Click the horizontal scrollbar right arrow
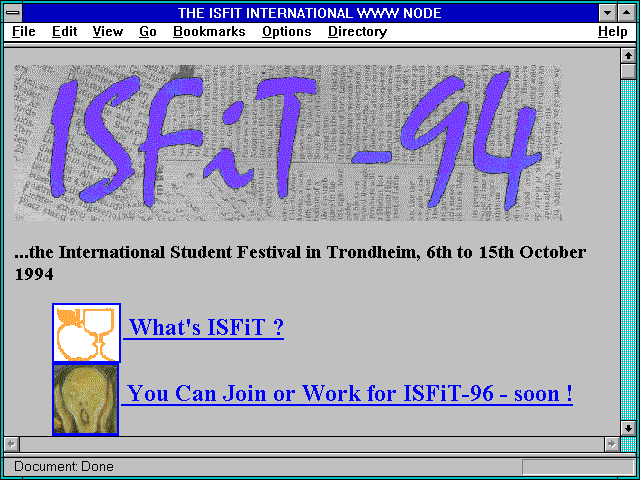 pyautogui.click(x=612, y=444)
